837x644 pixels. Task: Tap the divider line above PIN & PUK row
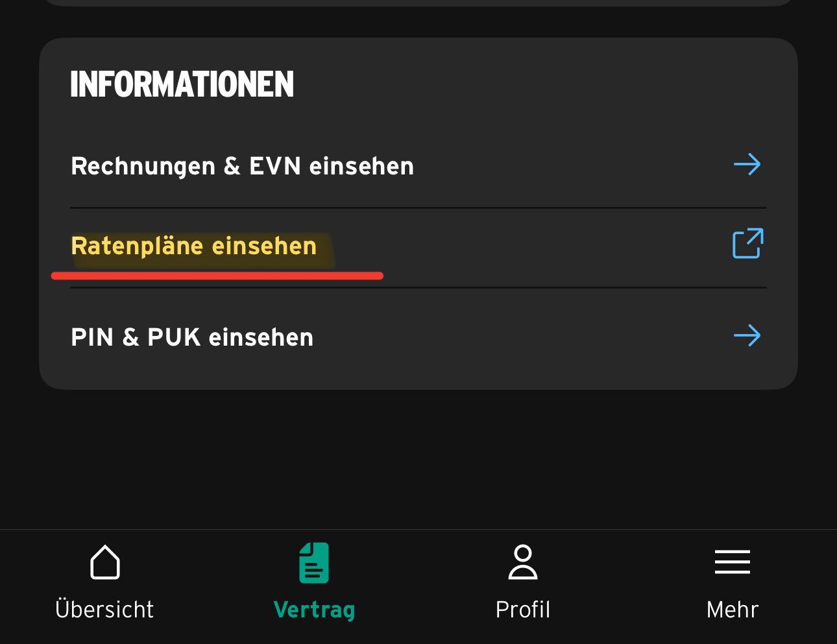[x=418, y=287]
